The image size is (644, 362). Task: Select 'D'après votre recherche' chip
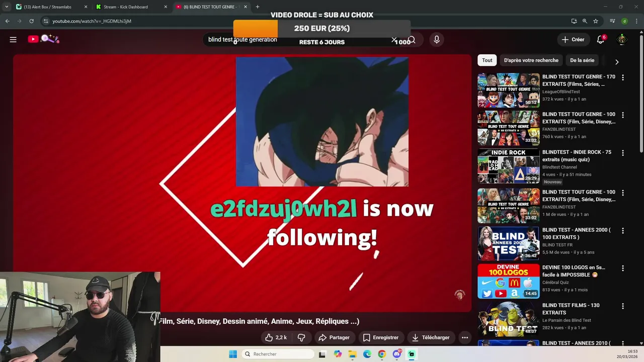click(x=531, y=60)
